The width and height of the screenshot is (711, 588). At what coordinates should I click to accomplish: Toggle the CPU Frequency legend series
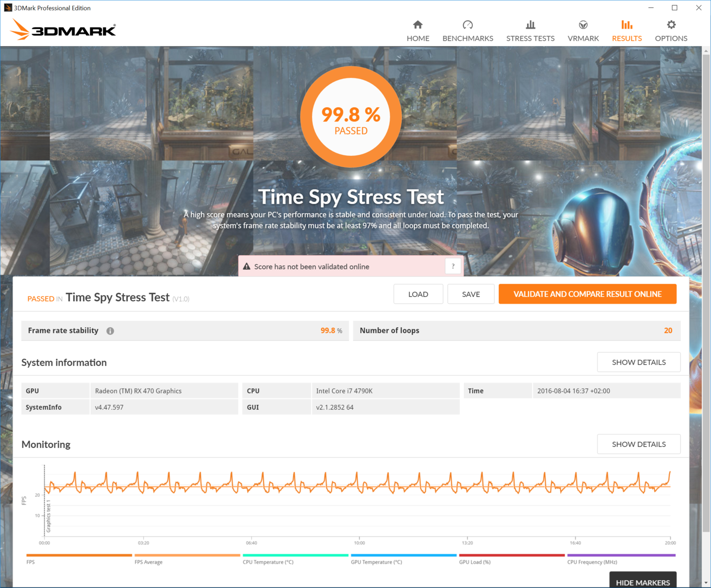[621, 559]
